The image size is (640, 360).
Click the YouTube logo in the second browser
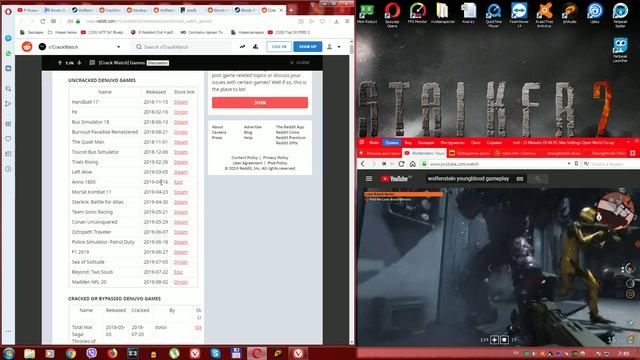click(x=396, y=179)
